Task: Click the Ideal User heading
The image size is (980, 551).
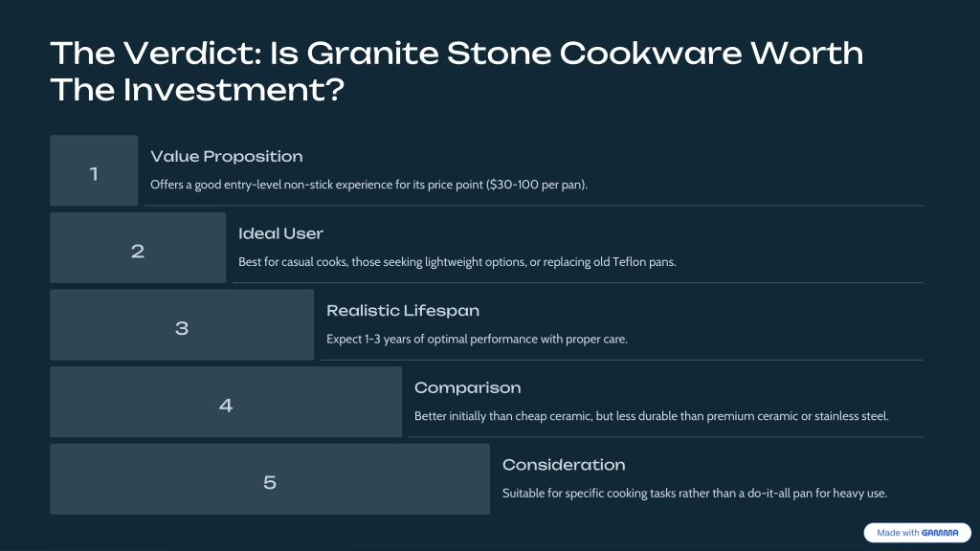Action: (280, 233)
